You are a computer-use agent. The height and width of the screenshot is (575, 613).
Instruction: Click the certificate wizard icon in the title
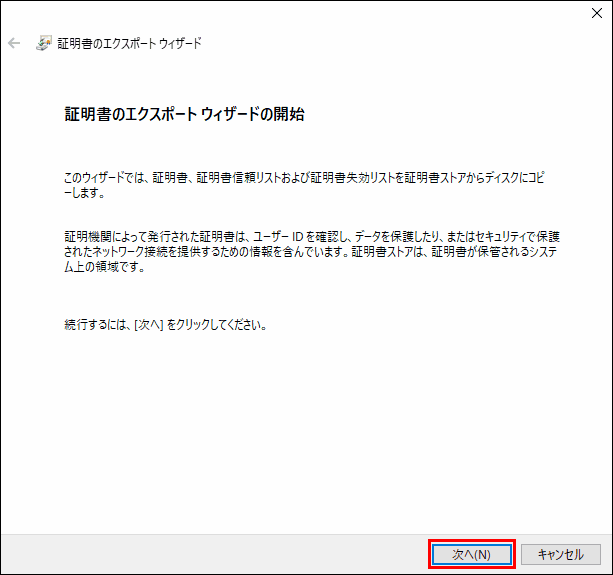click(43, 43)
